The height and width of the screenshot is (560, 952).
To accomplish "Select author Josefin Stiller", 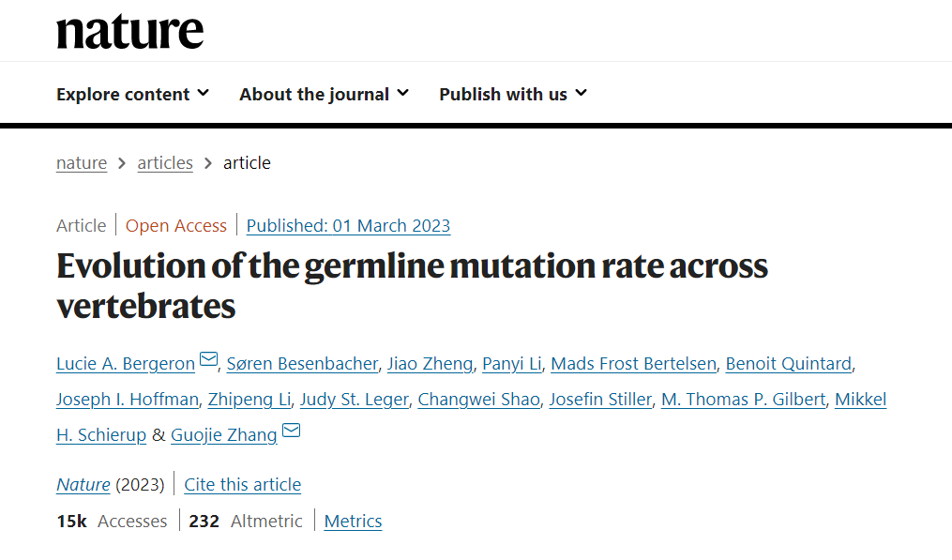I will point(600,399).
